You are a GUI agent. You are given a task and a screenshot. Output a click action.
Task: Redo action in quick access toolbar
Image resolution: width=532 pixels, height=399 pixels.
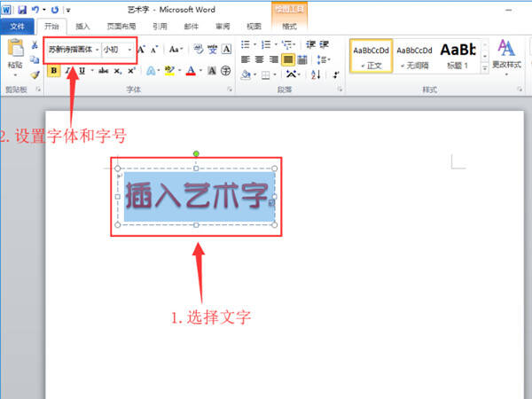(55, 10)
